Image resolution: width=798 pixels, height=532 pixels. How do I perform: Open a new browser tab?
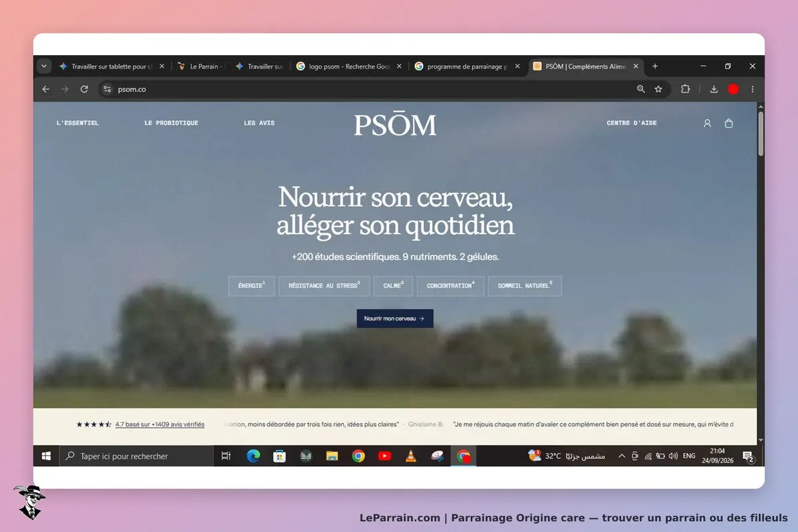point(655,66)
